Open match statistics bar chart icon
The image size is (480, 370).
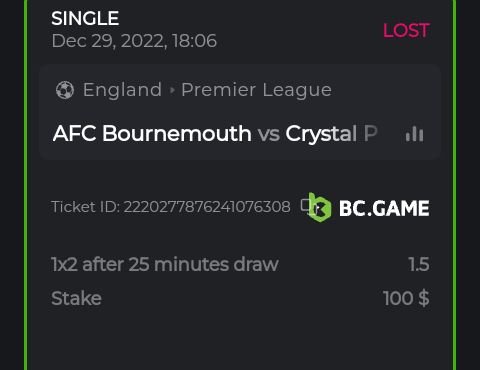tap(415, 134)
